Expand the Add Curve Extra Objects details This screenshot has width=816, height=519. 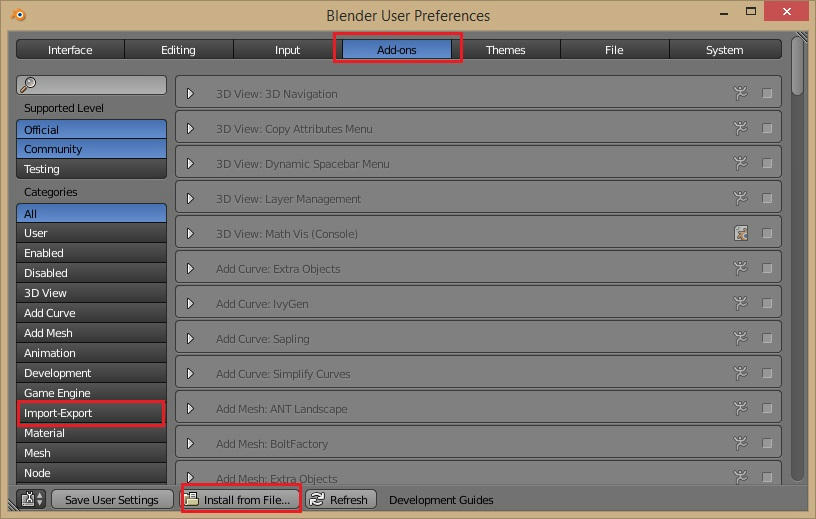(x=190, y=269)
